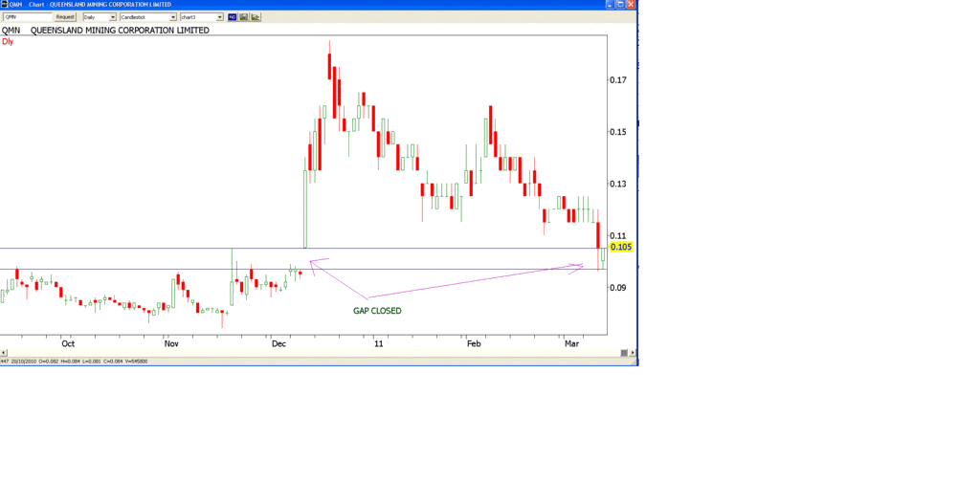Click the open chart folder icon

click(x=256, y=17)
